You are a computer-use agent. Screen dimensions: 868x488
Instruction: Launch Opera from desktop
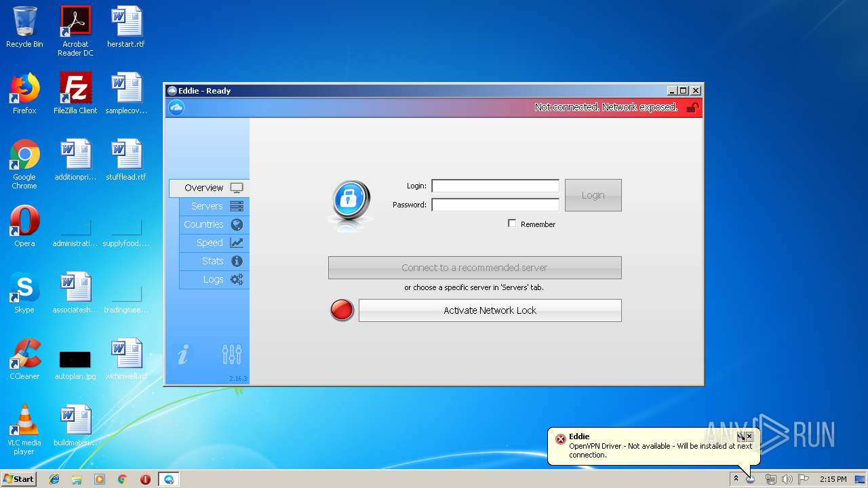pos(24,226)
